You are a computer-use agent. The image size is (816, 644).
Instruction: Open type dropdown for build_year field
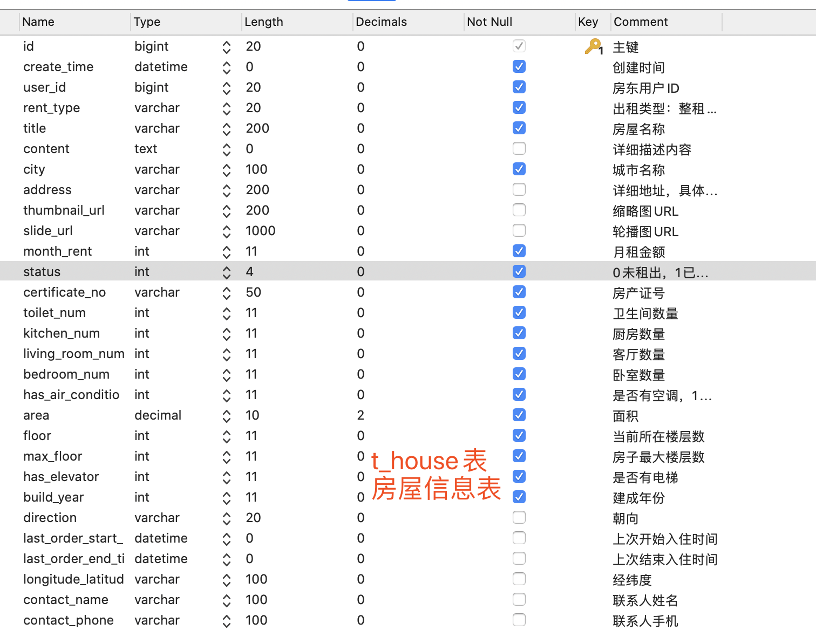[227, 498]
